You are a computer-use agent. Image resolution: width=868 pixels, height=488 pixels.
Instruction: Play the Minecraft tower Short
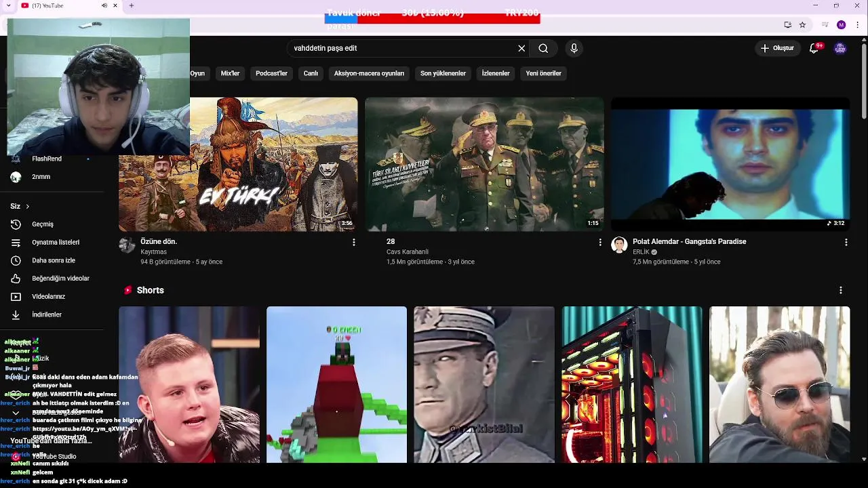click(x=336, y=384)
